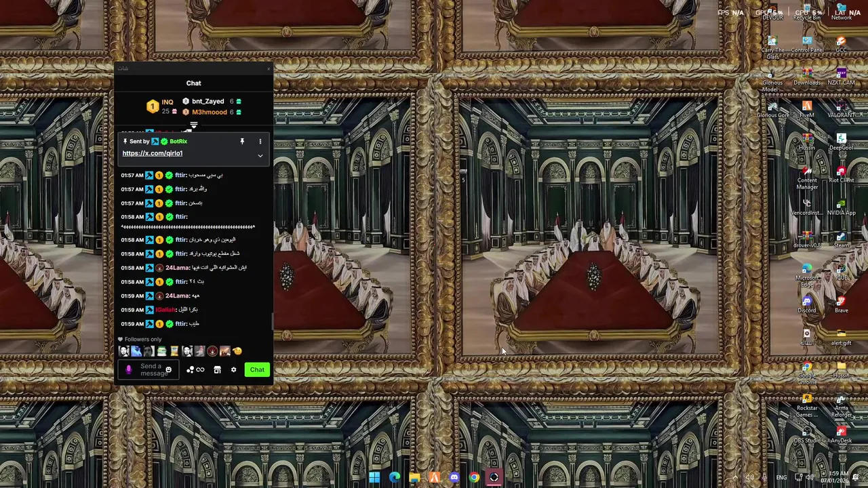Open the iCUE desktop icon
The width and height of the screenshot is (868, 488).
tap(842, 272)
